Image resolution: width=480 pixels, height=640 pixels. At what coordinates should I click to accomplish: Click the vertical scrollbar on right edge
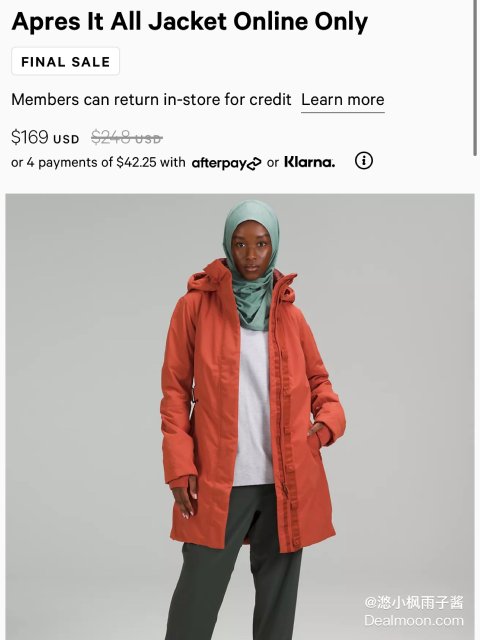475,78
